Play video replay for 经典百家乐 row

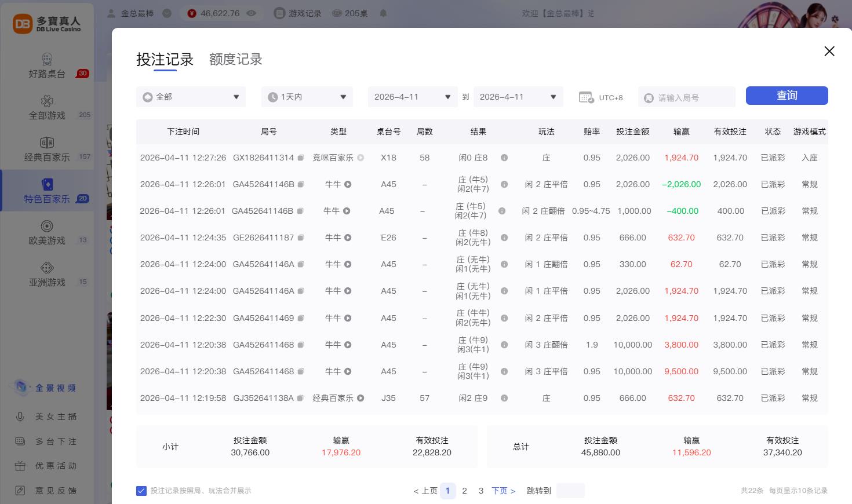tap(361, 399)
